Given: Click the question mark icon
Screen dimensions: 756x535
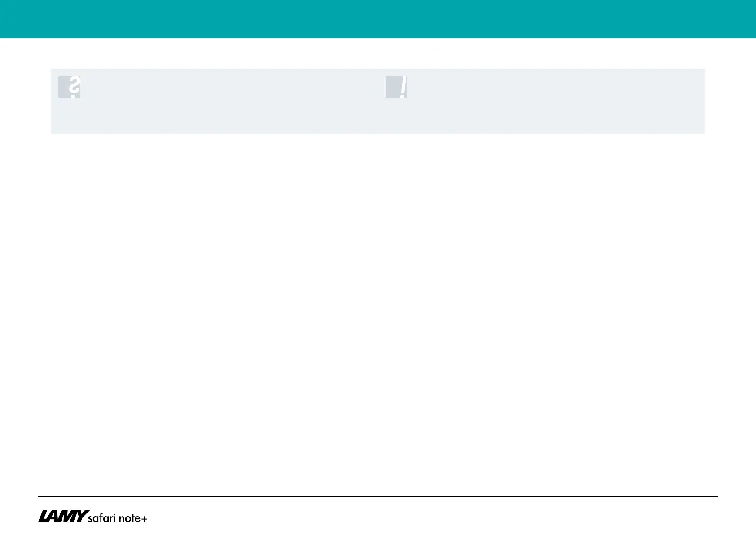Looking at the screenshot, I should click(x=70, y=87).
